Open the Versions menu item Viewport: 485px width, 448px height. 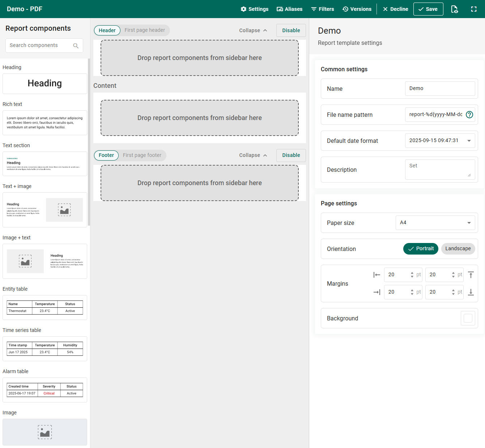point(357,9)
